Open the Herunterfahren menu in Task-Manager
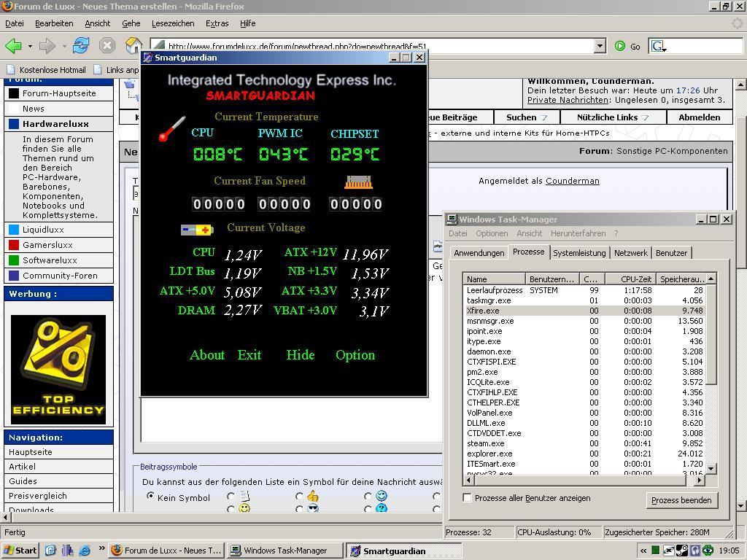The image size is (747, 560). (x=578, y=233)
